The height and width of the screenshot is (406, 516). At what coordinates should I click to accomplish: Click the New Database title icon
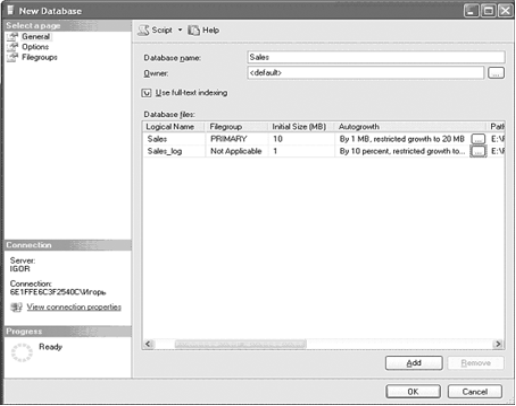(x=10, y=10)
